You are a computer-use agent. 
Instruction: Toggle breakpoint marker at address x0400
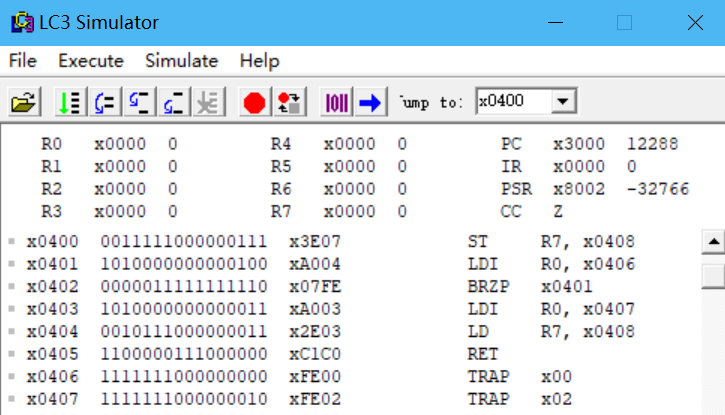(x=12, y=241)
